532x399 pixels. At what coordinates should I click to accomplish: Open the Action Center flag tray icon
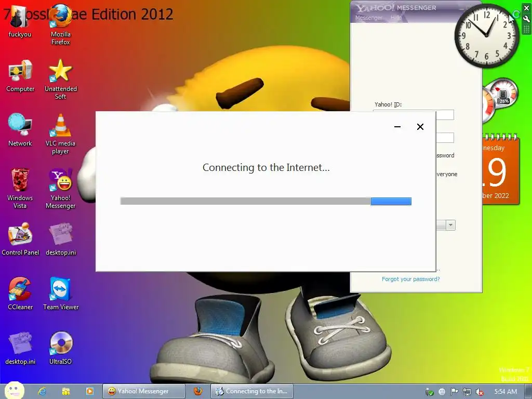pyautogui.click(x=454, y=392)
